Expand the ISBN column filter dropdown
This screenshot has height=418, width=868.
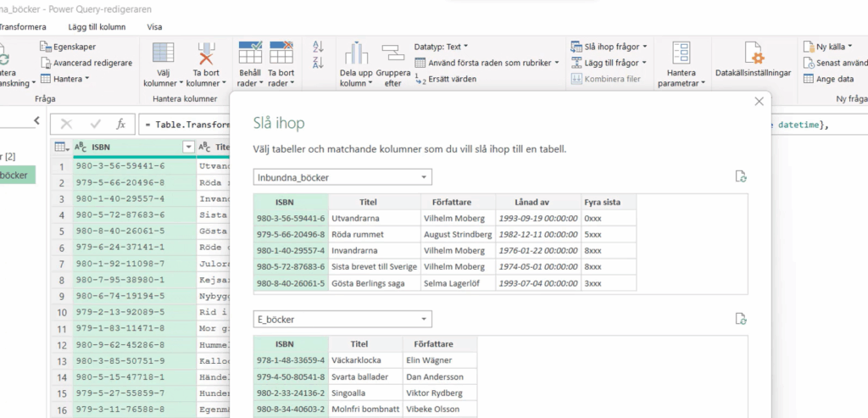tap(188, 147)
